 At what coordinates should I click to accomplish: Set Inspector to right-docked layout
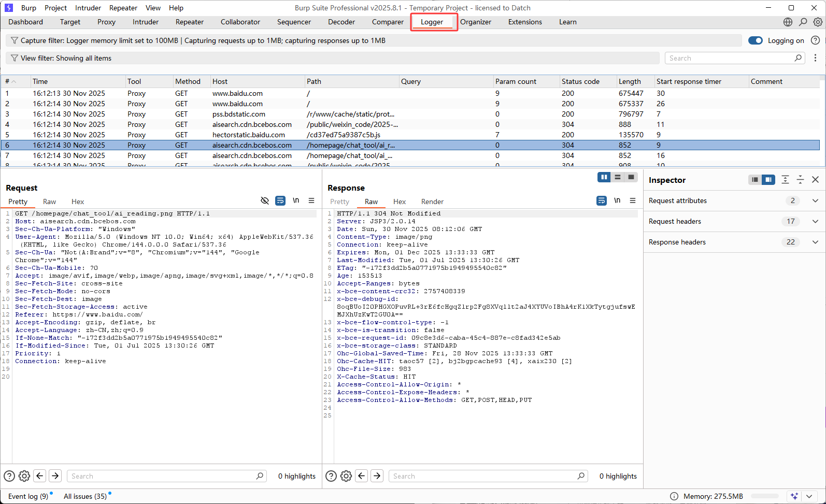point(768,180)
